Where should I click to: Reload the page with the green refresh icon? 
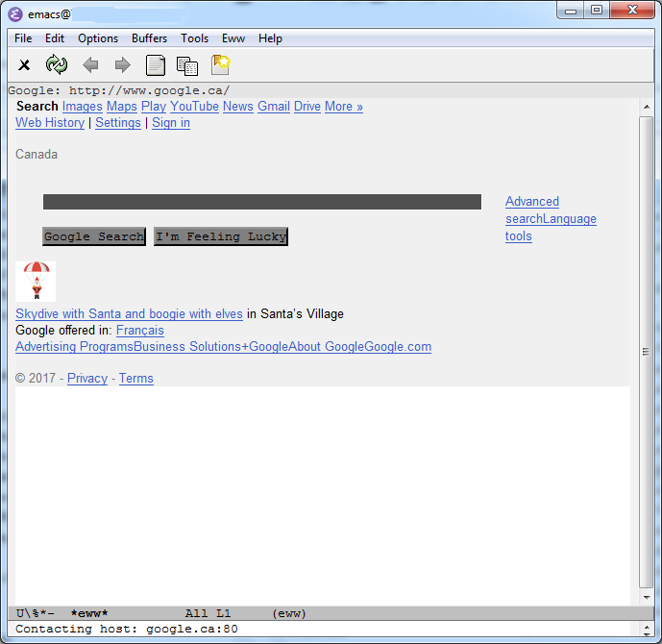(x=57, y=64)
